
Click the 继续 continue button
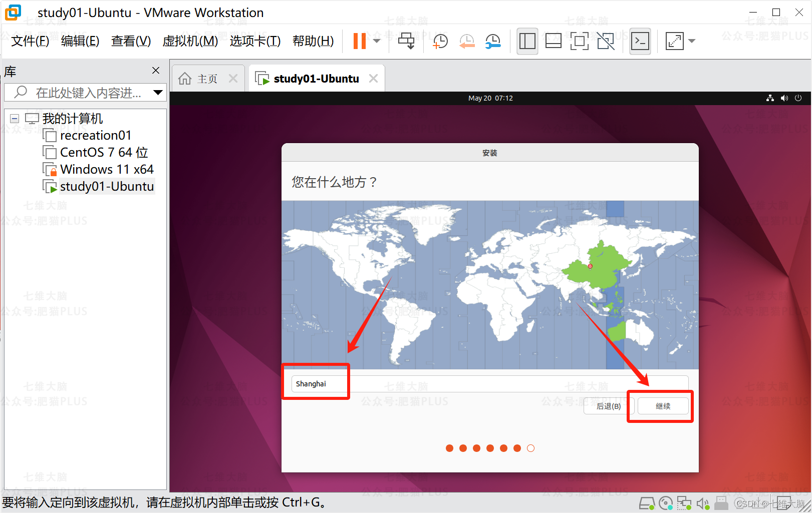click(x=663, y=406)
